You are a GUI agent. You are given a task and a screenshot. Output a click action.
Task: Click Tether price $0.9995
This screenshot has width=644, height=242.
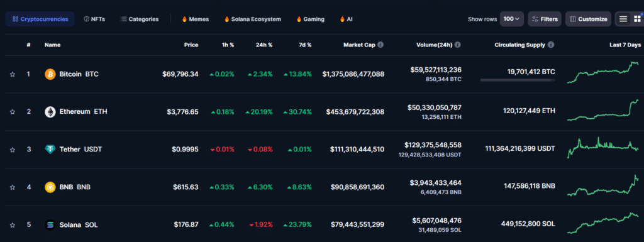click(x=185, y=150)
